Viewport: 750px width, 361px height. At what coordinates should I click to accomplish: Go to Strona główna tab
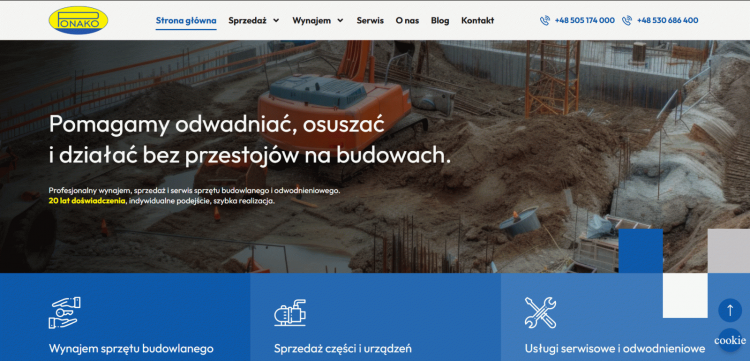pos(186,21)
